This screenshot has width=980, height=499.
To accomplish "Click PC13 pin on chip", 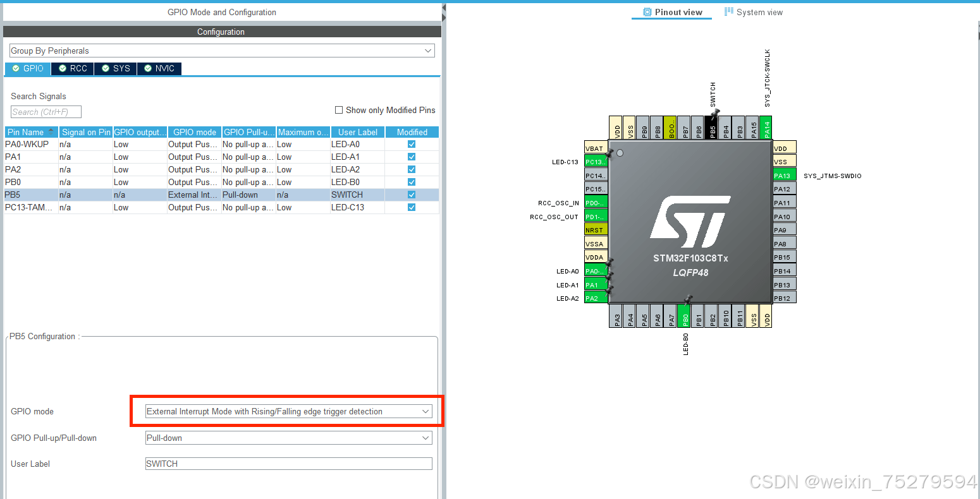I will point(596,162).
